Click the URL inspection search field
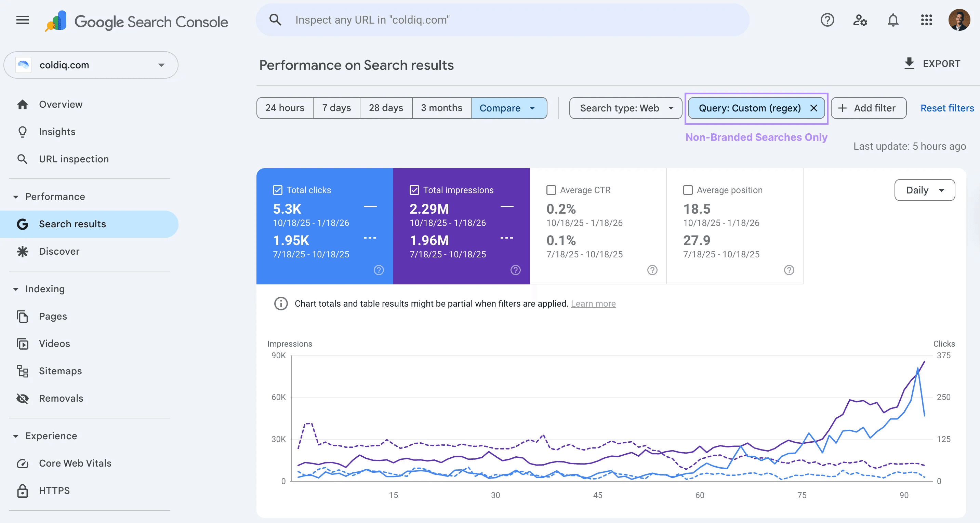The width and height of the screenshot is (980, 523). coord(502,20)
